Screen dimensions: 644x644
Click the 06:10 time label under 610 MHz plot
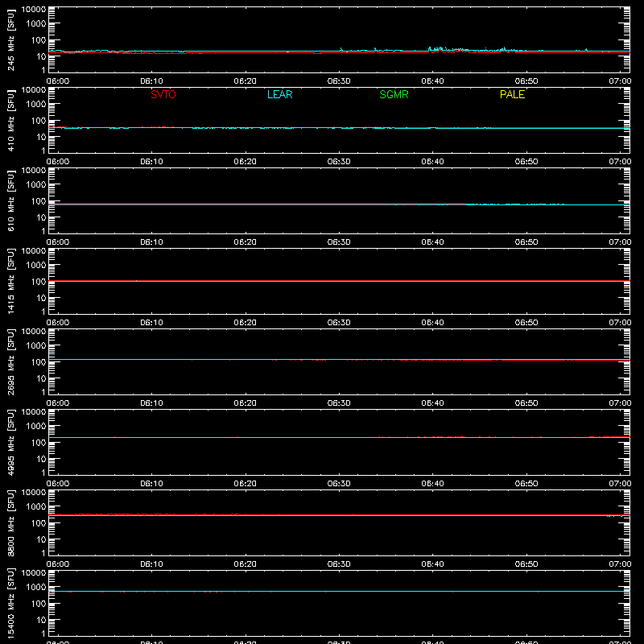point(151,242)
